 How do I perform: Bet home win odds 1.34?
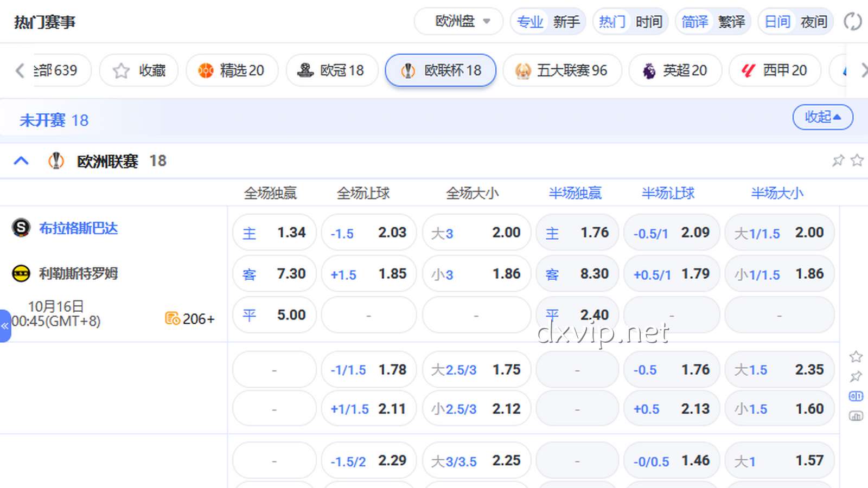pos(275,233)
